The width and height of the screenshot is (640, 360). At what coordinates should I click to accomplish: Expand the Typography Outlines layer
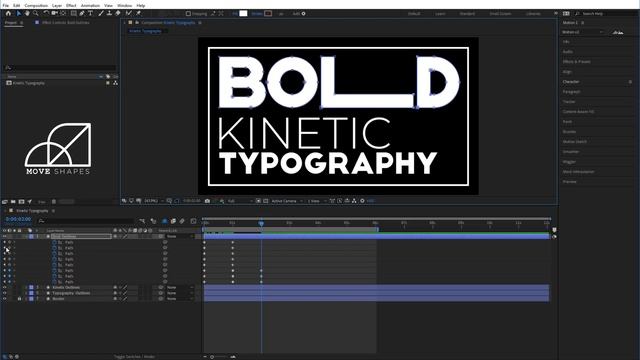click(x=26, y=293)
